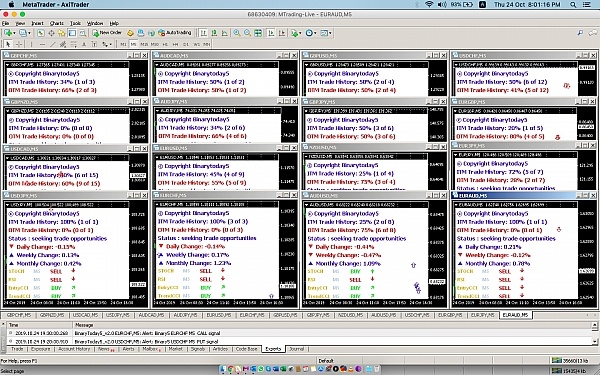Switch to the GBPCHF,M5 chart tab
Screen dimensions: 600x375
(x=18, y=315)
